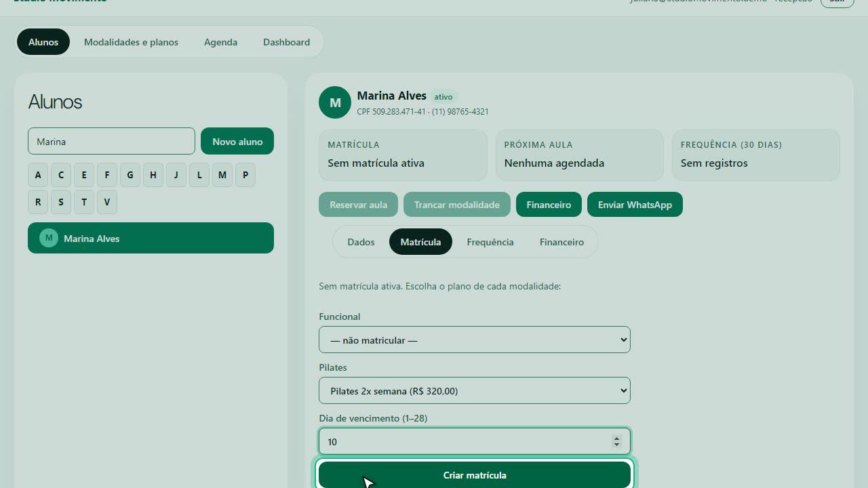
Task: Click the CPF 509.283.471-41 text
Action: tap(391, 112)
